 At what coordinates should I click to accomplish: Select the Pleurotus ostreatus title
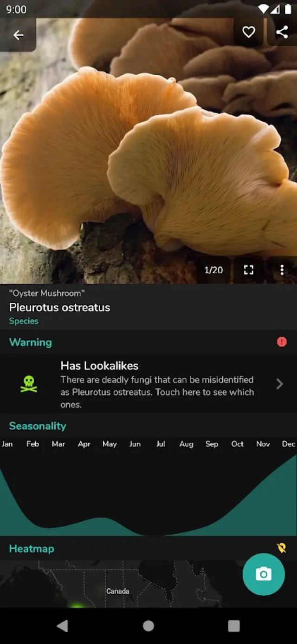[x=60, y=307]
